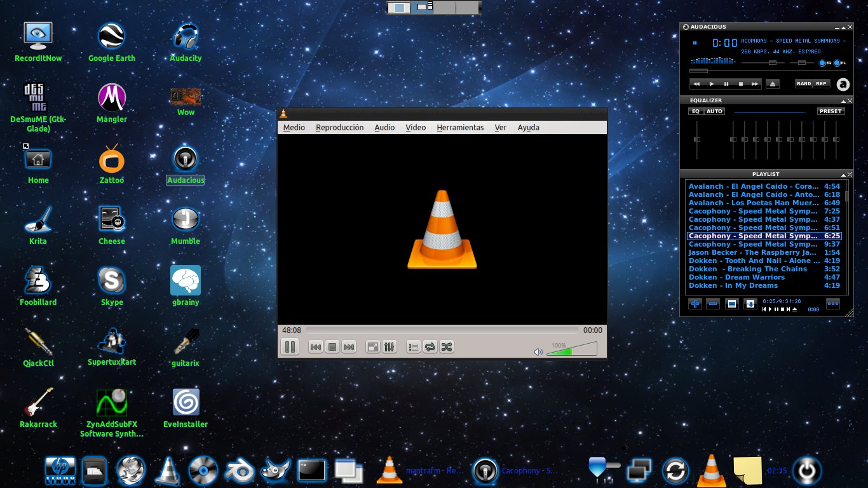Adjust Audacious main volume slider

763,63
